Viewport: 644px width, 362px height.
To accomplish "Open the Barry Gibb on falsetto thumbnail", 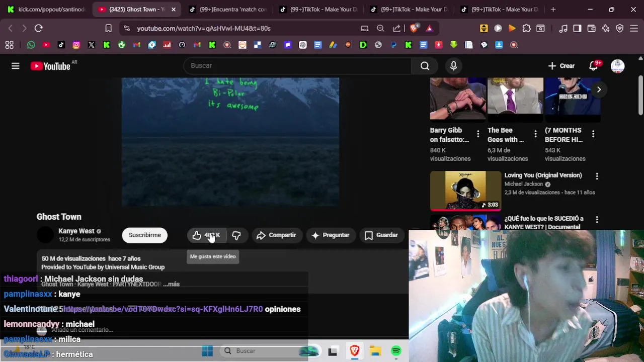I will pos(458,100).
